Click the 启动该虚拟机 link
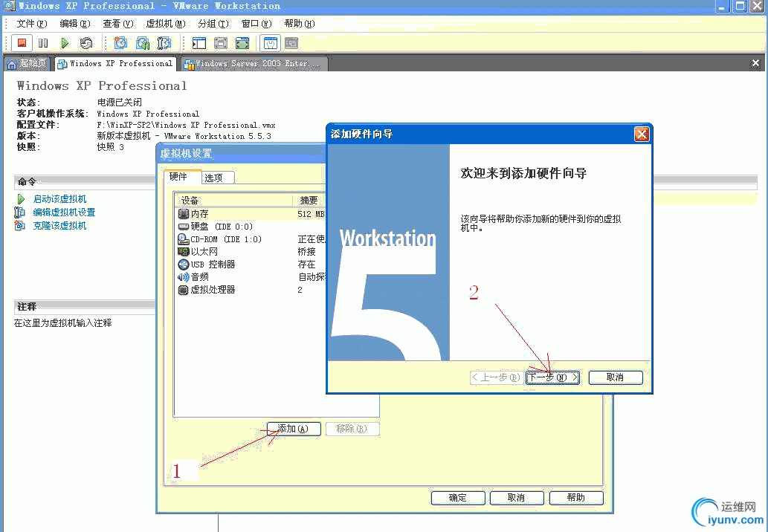 coord(59,199)
